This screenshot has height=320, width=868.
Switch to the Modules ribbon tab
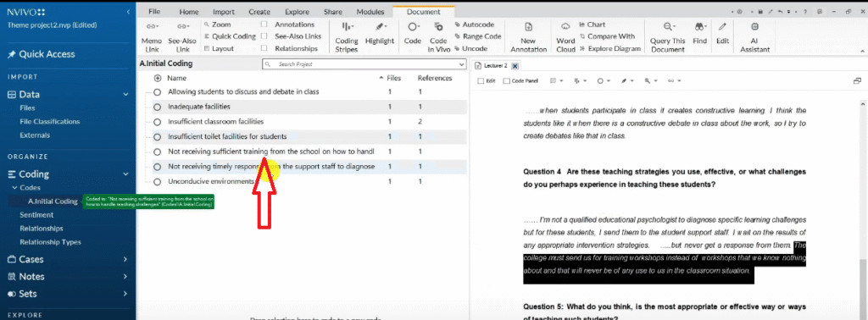[370, 12]
